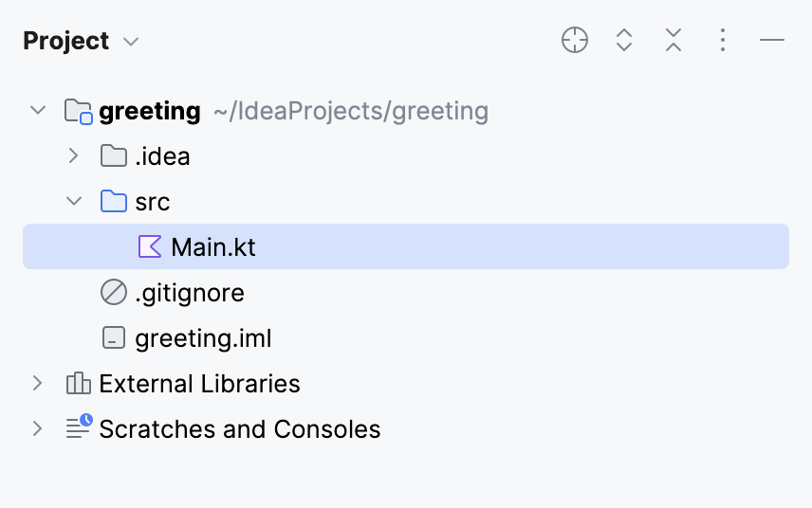Collapse the src folder
The width and height of the screenshot is (812, 508).
74,202
